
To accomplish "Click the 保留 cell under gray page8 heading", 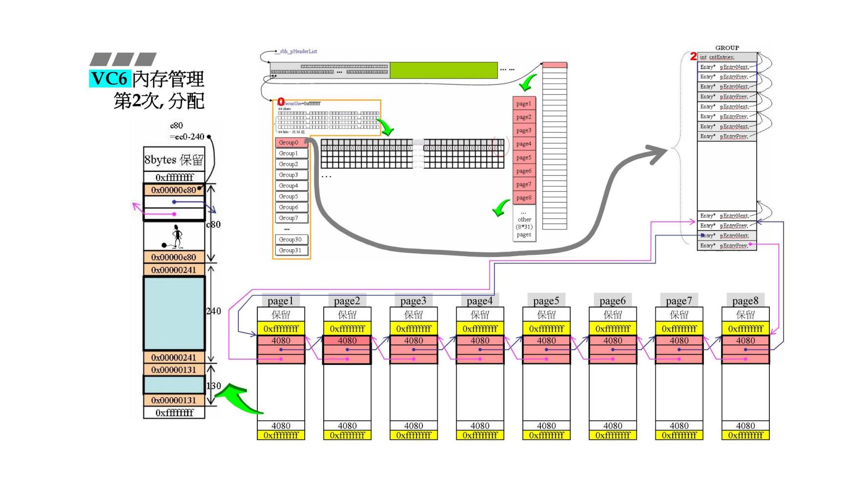I will coord(745,315).
